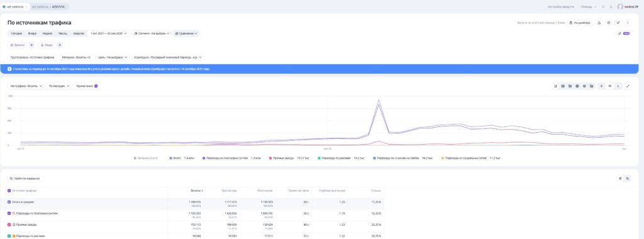Toggle checkbox for Переходы по рекламе row
Image resolution: width=644 pixels, height=239 pixels.
tap(9, 236)
